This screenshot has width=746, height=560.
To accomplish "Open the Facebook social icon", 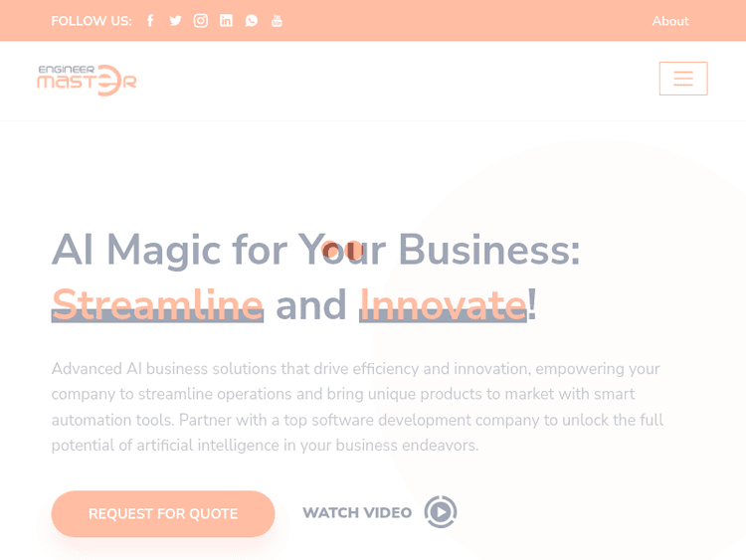I will click(150, 21).
